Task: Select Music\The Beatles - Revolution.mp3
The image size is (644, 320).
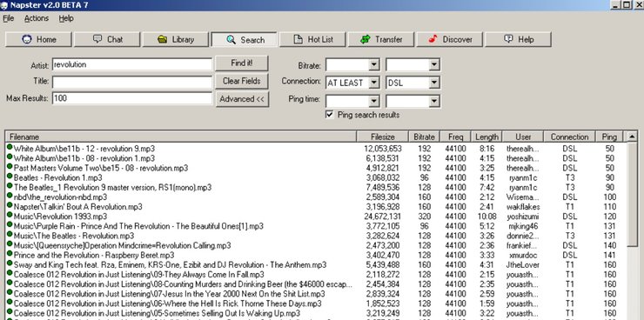Action: click(74, 236)
